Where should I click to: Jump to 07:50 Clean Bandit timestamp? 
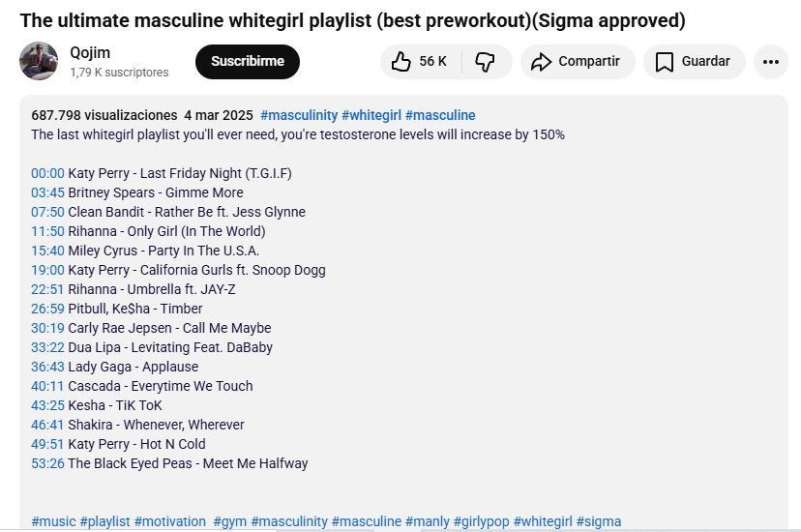coord(47,212)
